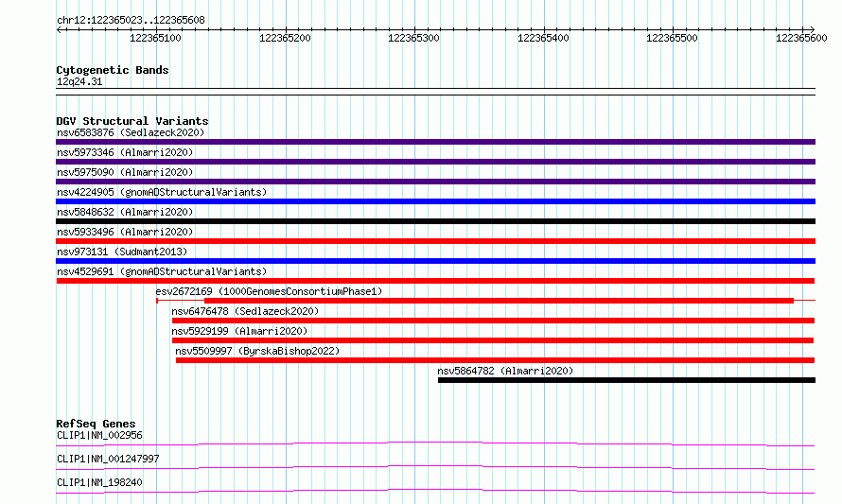Select variant label nsv4224905 (gnomADStructuralVariants)
The width and height of the screenshot is (842, 504).
162,192
